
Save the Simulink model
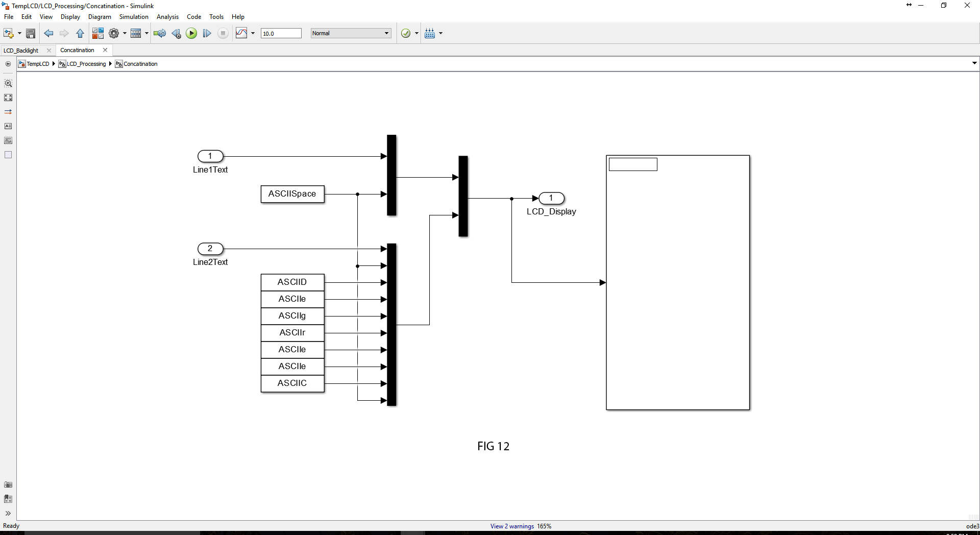coord(31,33)
